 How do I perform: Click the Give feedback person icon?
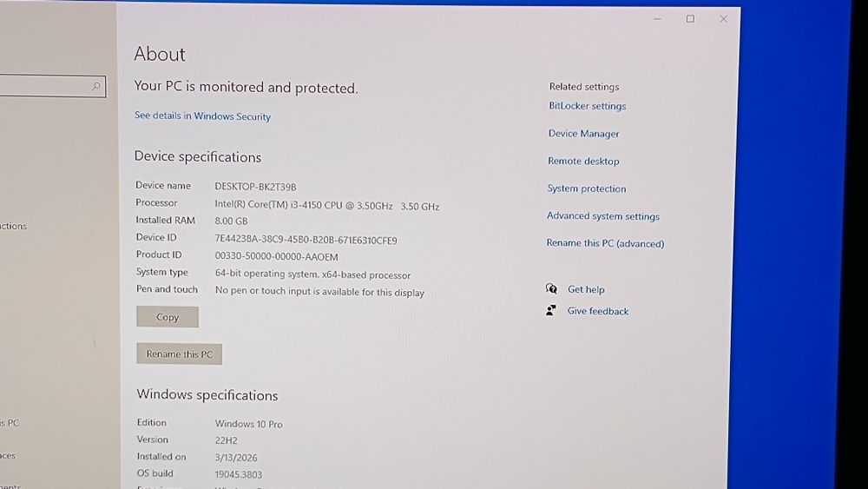551,311
